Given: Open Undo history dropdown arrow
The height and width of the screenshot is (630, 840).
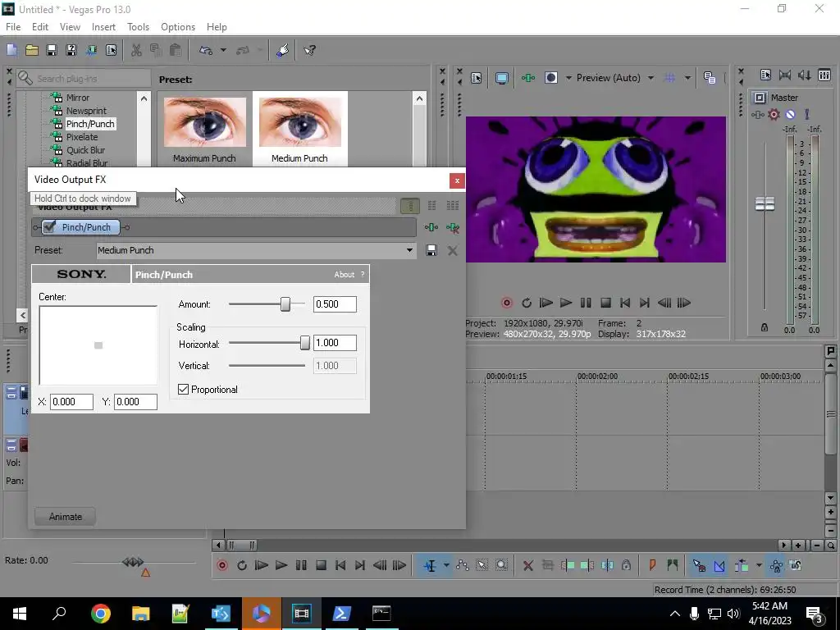Looking at the screenshot, I should pos(223,50).
